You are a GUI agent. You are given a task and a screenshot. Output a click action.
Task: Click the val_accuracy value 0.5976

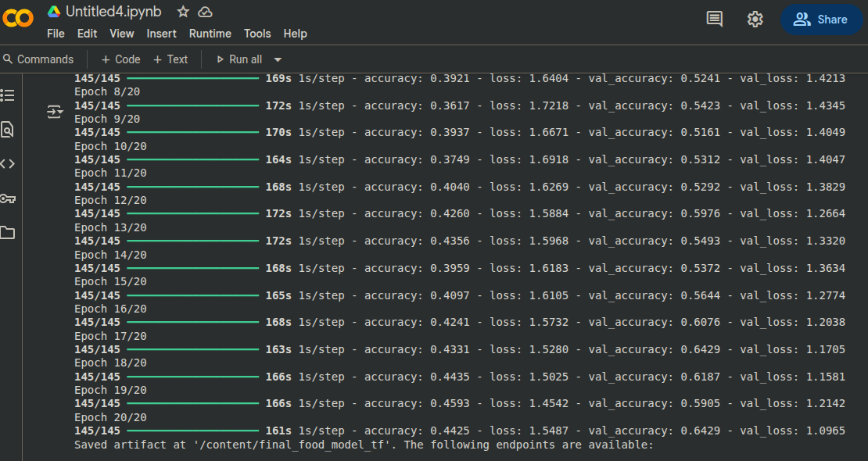click(701, 213)
